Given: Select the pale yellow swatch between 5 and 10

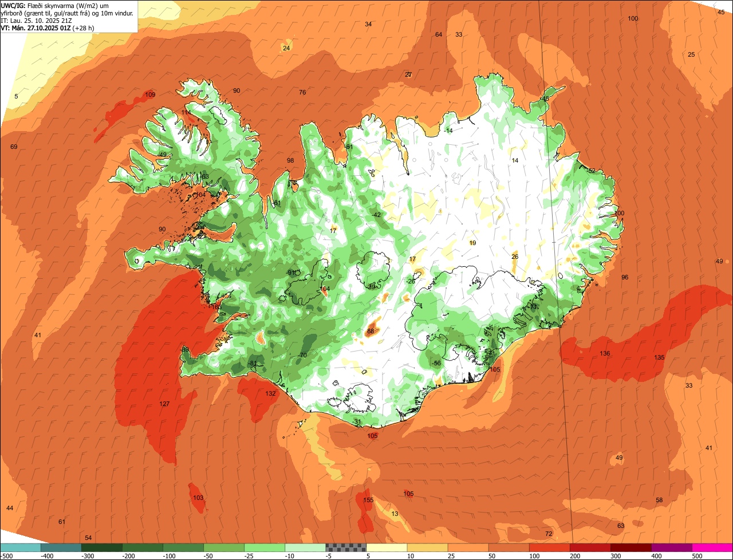Looking at the screenshot, I should tap(387, 547).
